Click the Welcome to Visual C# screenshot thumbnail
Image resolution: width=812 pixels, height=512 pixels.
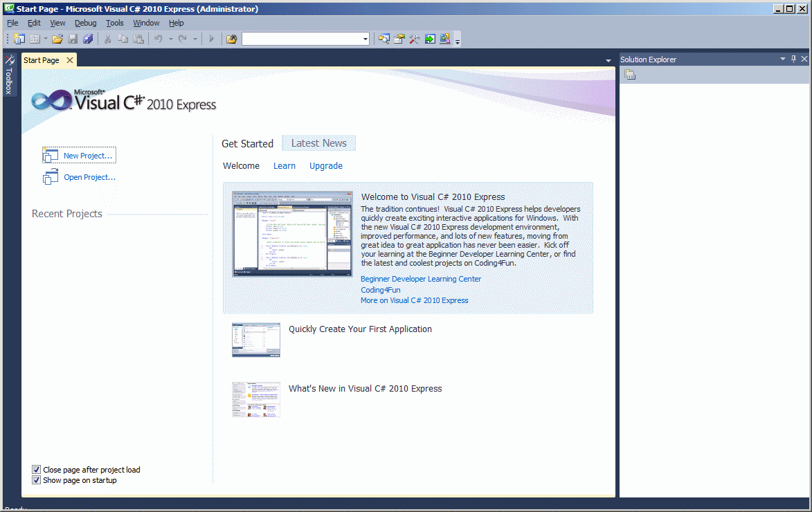coord(292,234)
